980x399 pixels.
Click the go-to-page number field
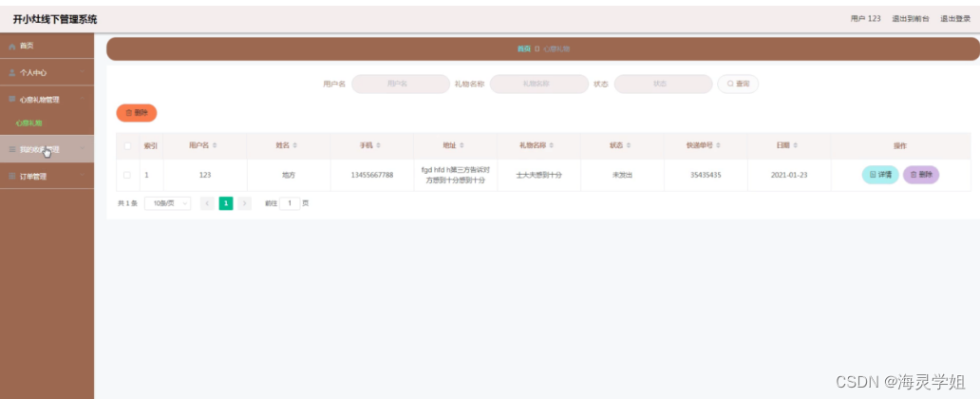[290, 203]
